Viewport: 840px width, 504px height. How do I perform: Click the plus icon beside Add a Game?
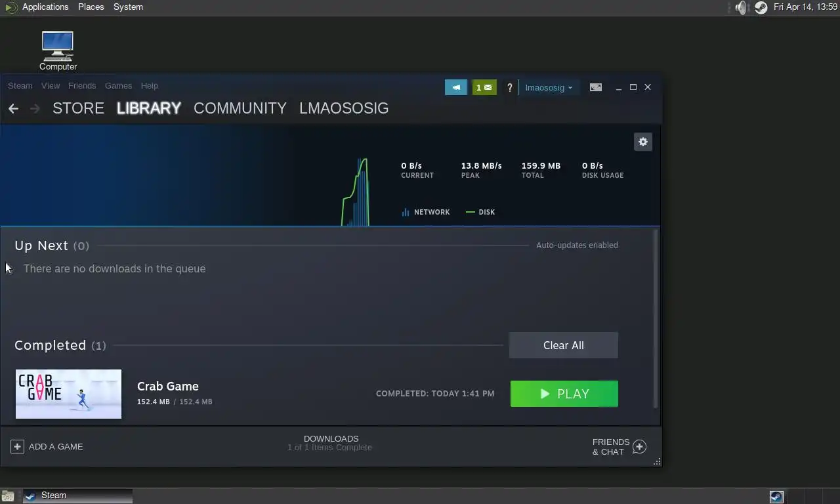point(17,446)
